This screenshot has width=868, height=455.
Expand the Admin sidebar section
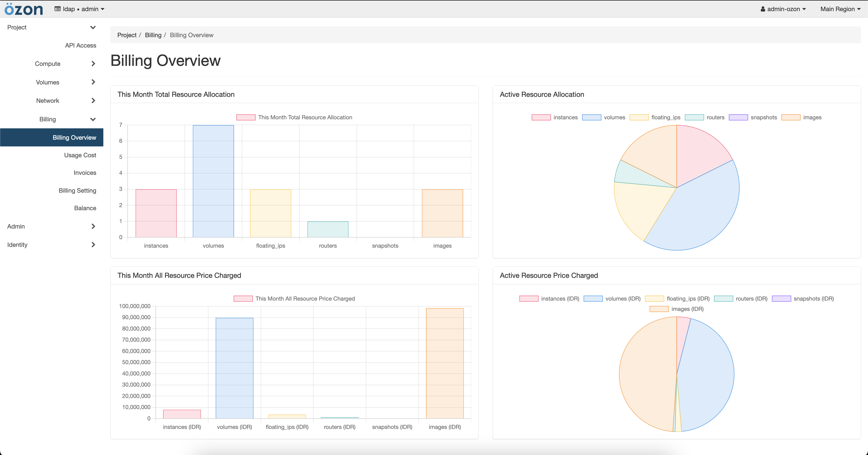[52, 226]
